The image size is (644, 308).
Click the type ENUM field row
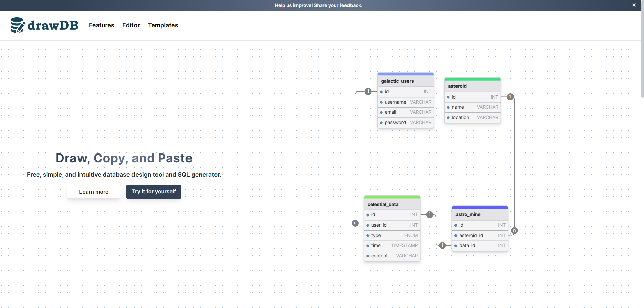pos(392,236)
